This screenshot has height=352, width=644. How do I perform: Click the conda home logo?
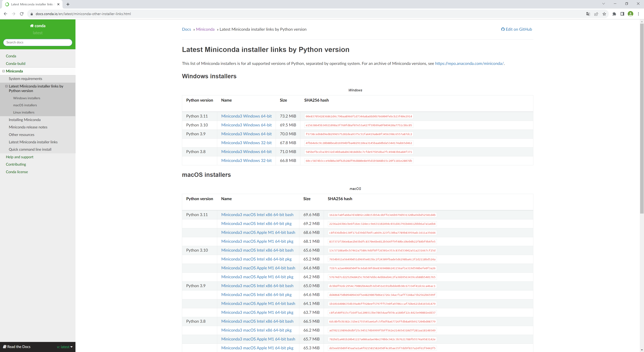coord(38,26)
